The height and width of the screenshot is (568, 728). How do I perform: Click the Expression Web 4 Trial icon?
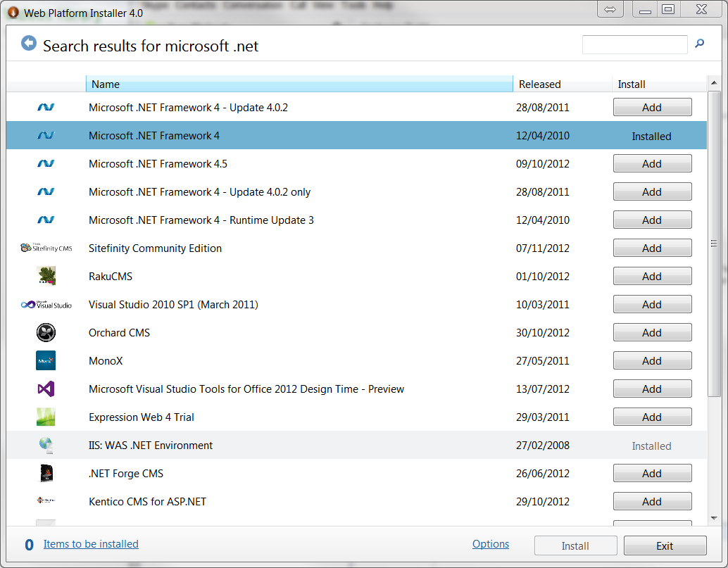click(x=45, y=417)
